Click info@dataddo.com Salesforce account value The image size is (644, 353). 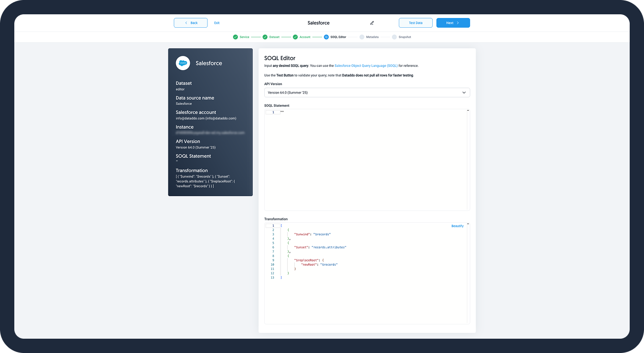point(206,118)
